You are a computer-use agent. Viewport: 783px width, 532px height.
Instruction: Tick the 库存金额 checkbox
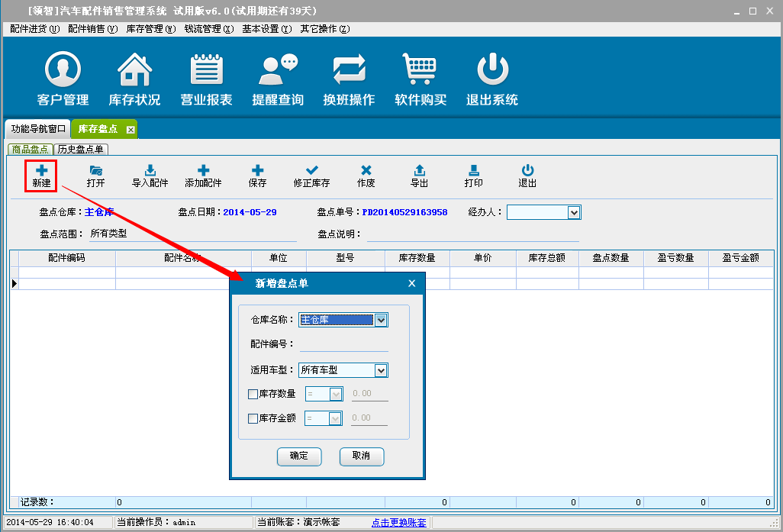253,418
